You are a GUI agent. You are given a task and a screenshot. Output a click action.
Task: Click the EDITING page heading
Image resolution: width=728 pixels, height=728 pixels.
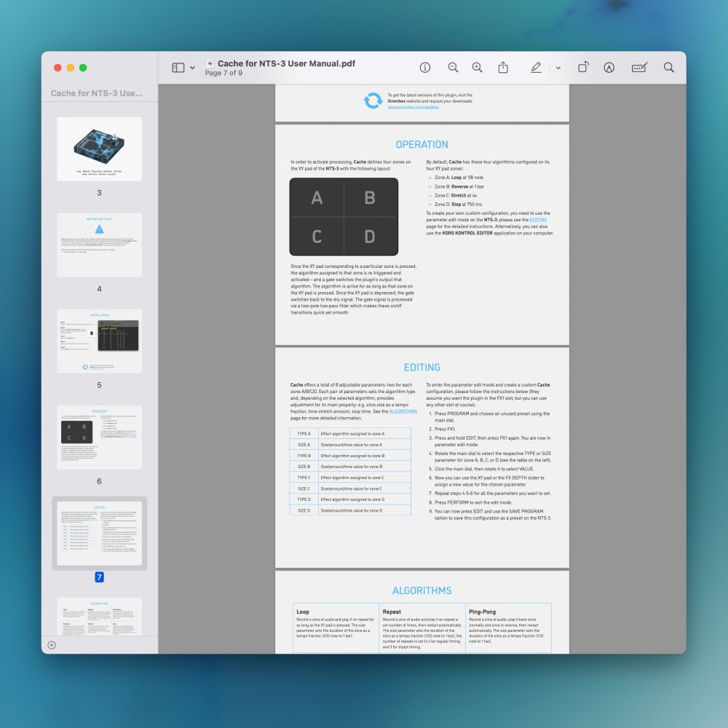(x=422, y=367)
